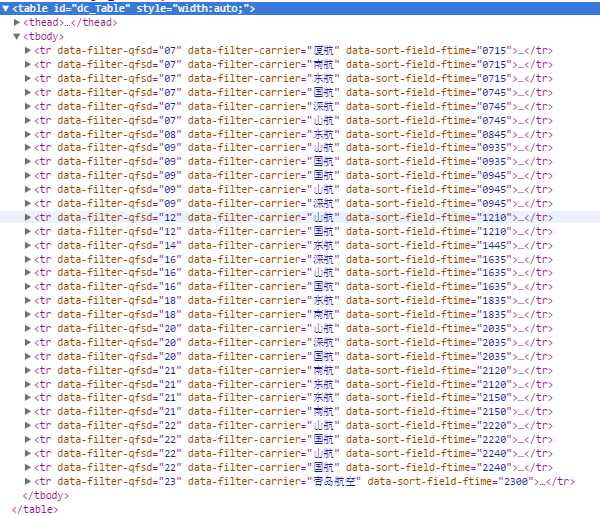Screen dimensions: 600x516
Task: Select the <tbody> opening tag text
Action: point(43,36)
